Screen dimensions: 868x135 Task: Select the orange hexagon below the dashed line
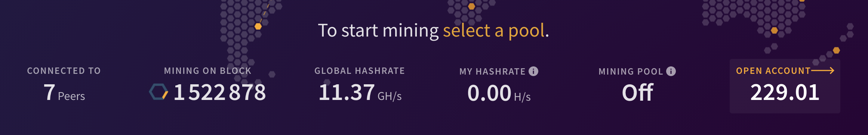258,26
